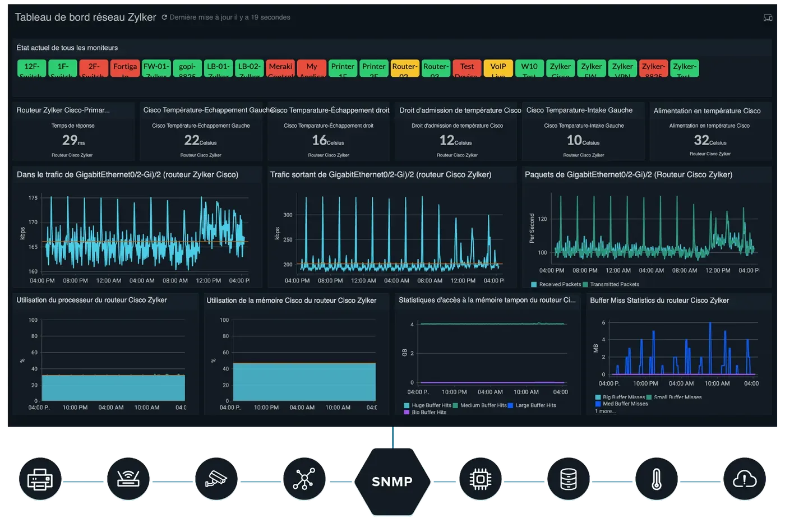Screen dimensions: 785x532
Task: Open the red Test Device monitor tile
Action: (468, 68)
